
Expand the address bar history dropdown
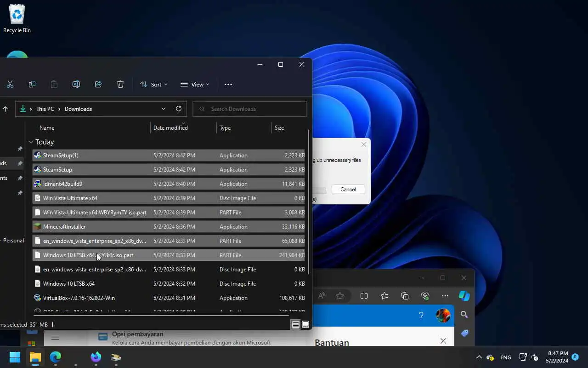pos(164,109)
